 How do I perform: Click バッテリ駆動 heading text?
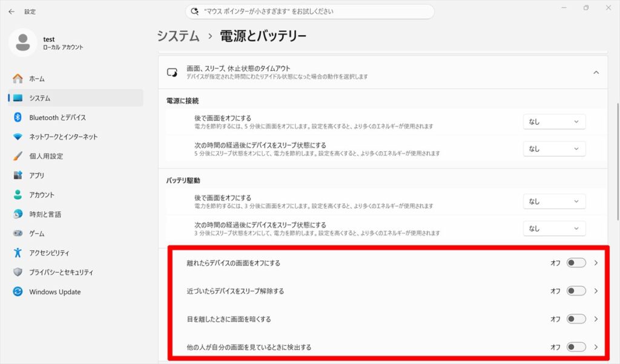(183, 180)
